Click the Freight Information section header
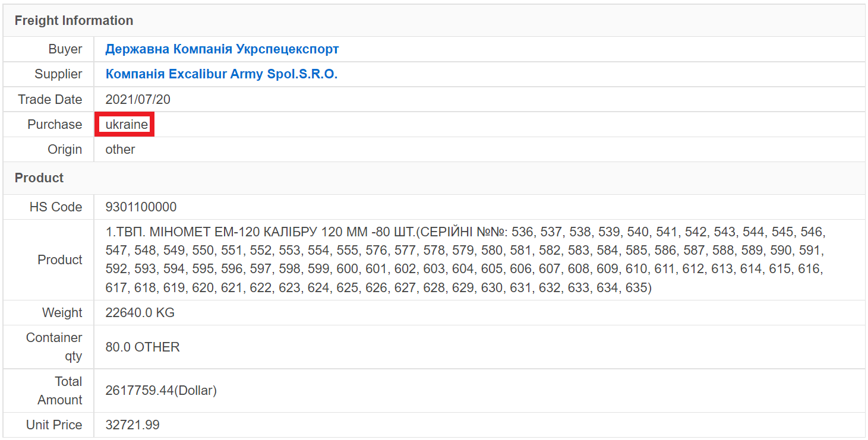The width and height of the screenshot is (868, 440). click(x=74, y=21)
